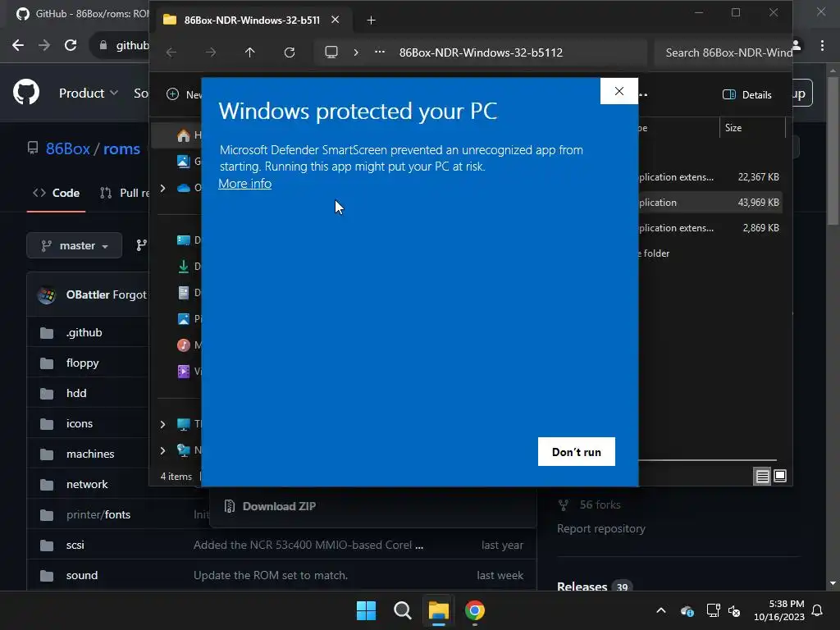This screenshot has width=840, height=630.
Task: Open the floppy folder
Action: [x=83, y=363]
